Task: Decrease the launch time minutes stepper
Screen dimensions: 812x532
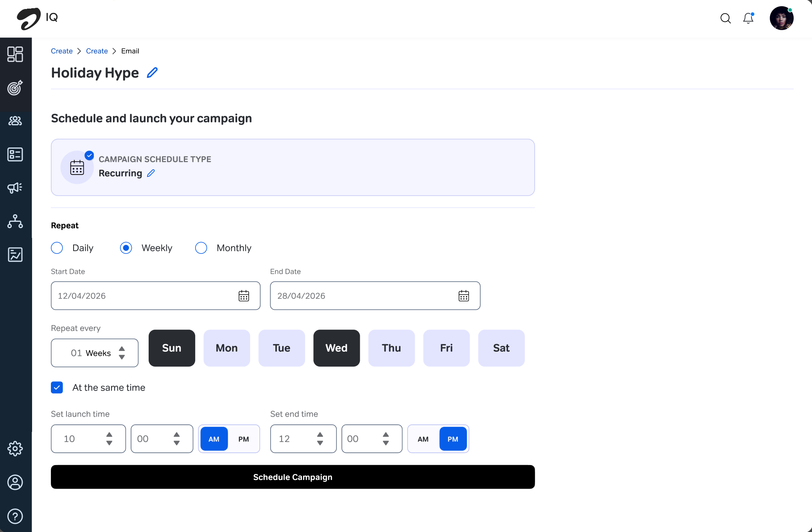Action: click(177, 443)
